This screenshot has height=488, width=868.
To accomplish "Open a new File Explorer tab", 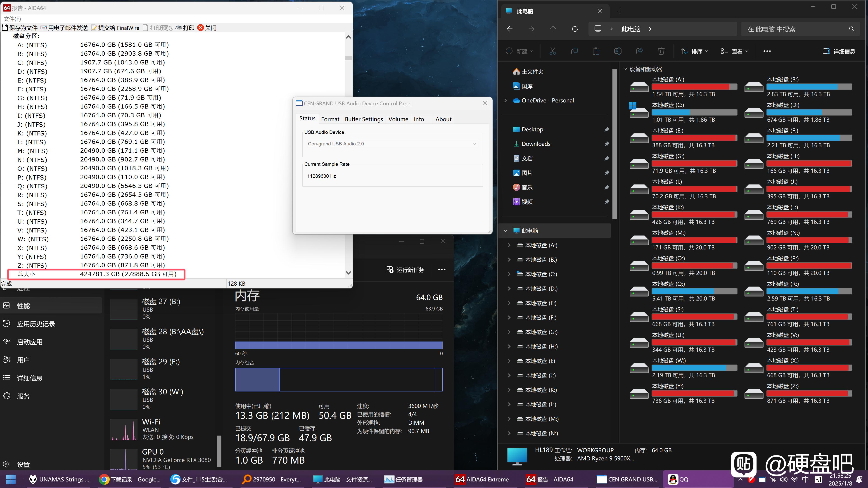I will (620, 11).
